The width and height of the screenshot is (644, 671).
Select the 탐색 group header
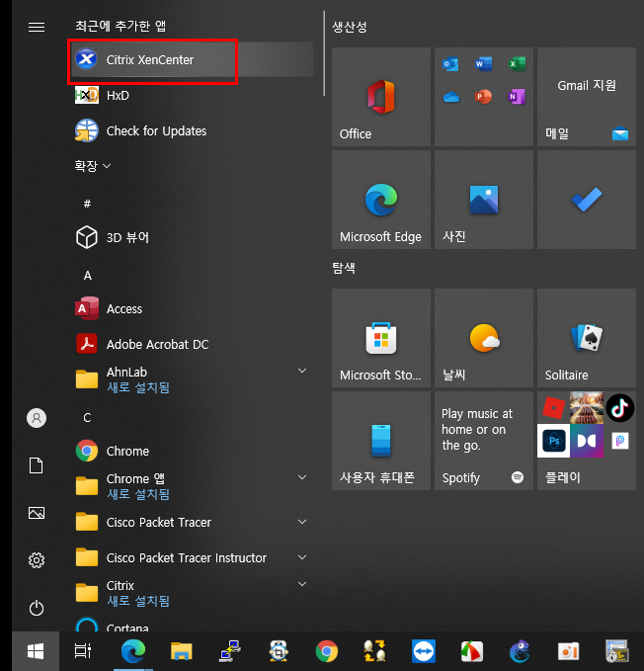(x=344, y=268)
